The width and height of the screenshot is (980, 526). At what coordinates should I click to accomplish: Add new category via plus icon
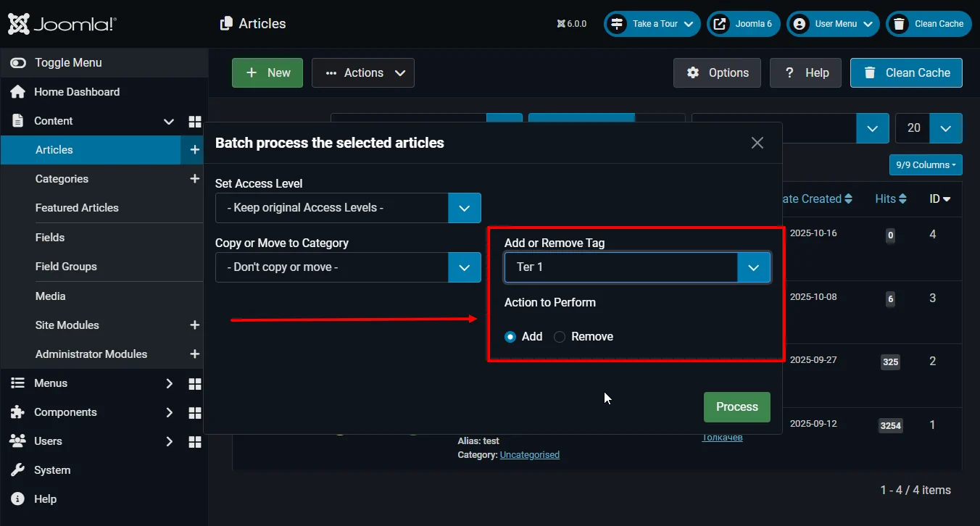[x=194, y=179]
